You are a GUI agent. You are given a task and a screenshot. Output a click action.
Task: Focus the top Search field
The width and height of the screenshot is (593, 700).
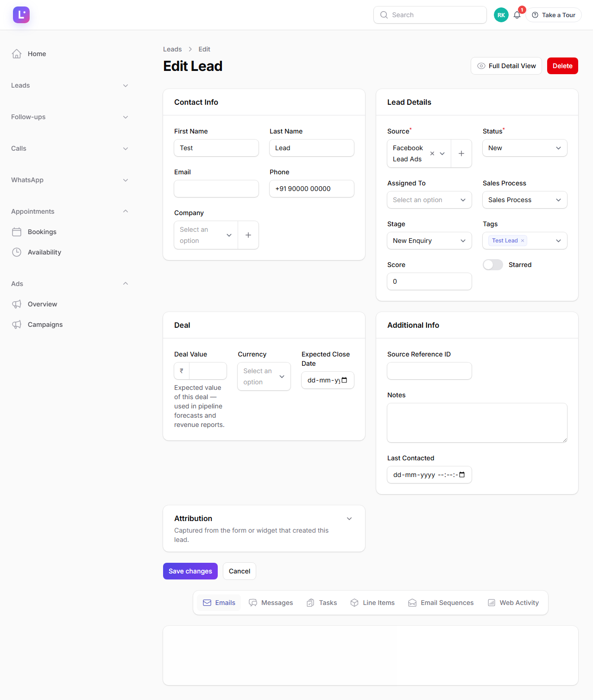coord(430,15)
